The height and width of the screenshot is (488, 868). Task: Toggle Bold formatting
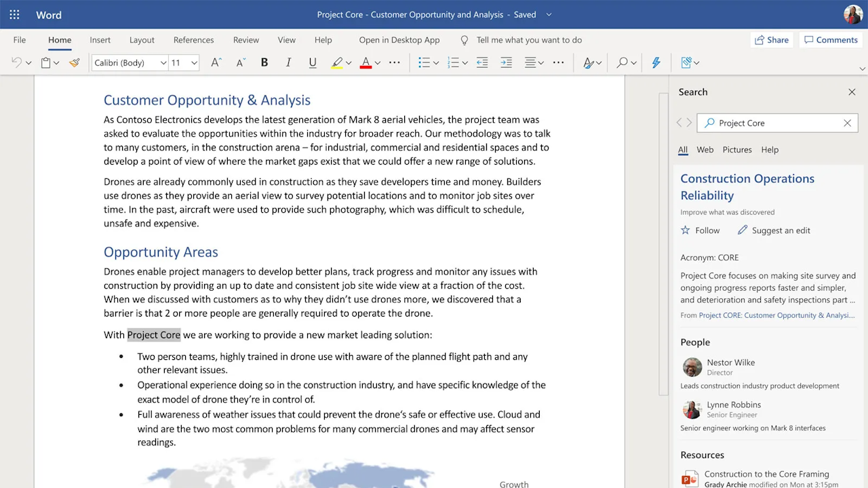tap(264, 63)
